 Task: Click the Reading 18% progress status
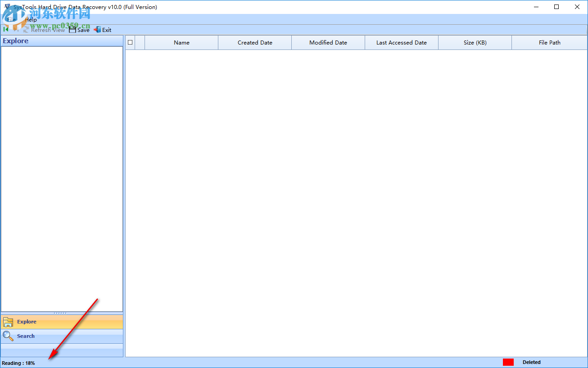pos(17,363)
